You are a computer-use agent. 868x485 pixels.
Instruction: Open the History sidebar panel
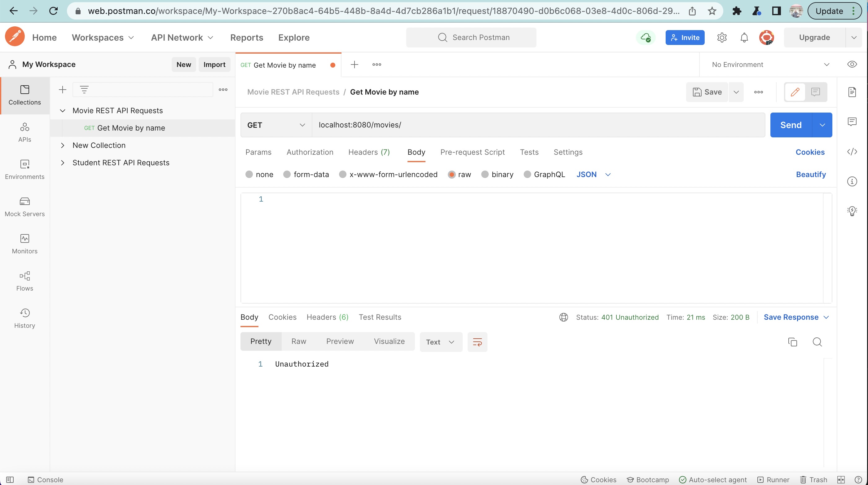[24, 318]
